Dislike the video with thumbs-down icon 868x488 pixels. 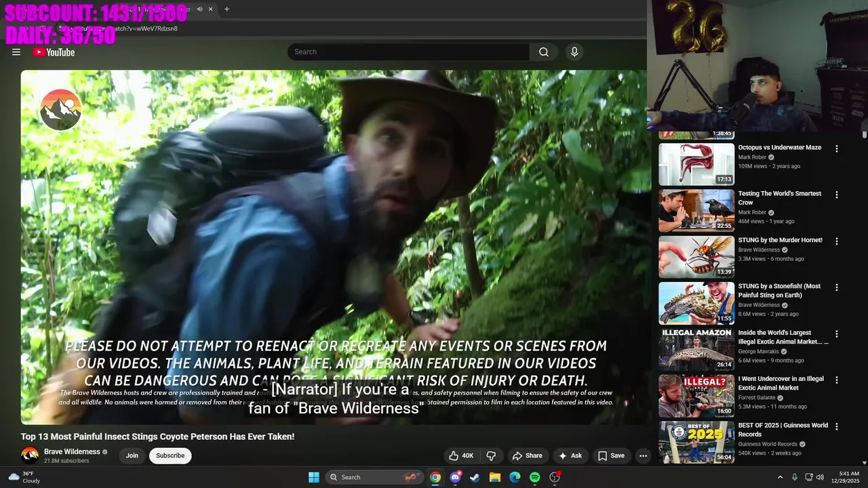(492, 455)
